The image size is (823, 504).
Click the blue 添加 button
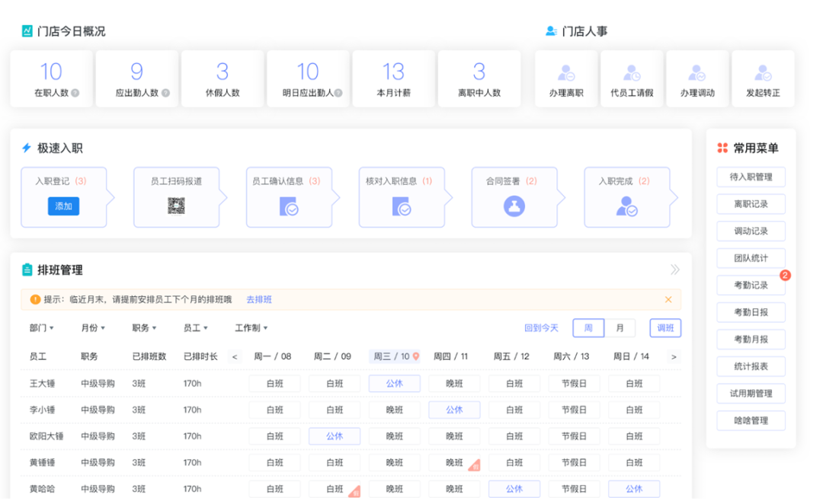[63, 206]
